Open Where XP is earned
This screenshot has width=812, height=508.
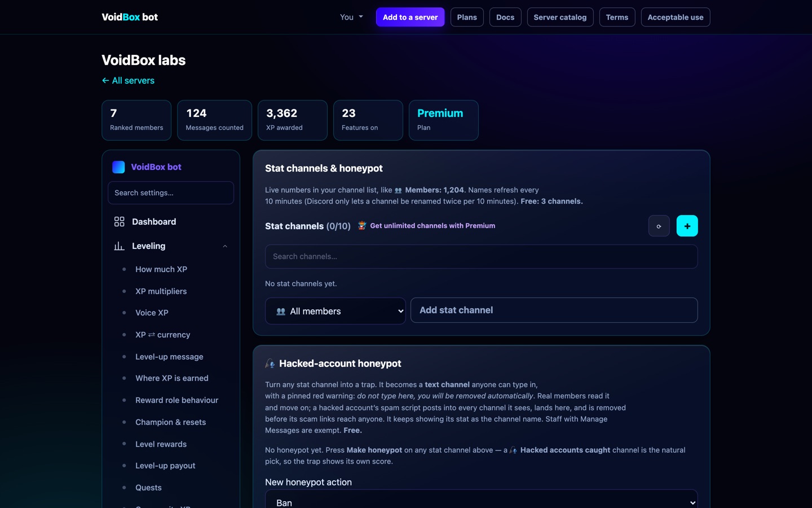171,378
